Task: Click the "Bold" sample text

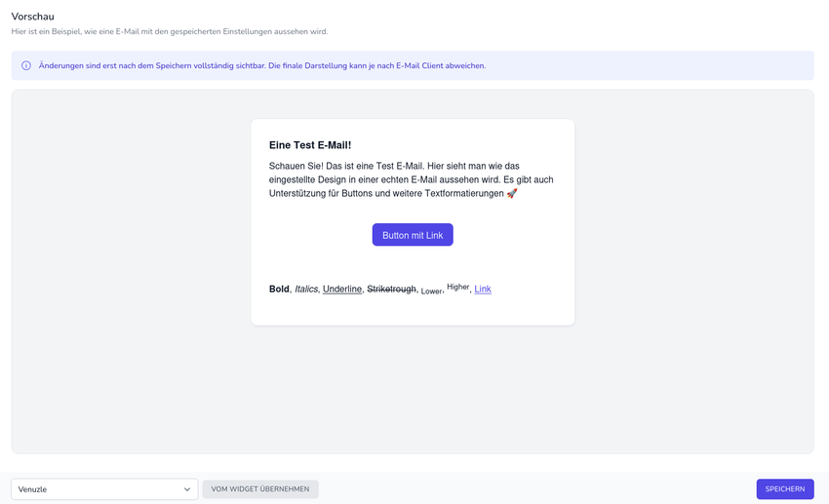Action: point(279,290)
